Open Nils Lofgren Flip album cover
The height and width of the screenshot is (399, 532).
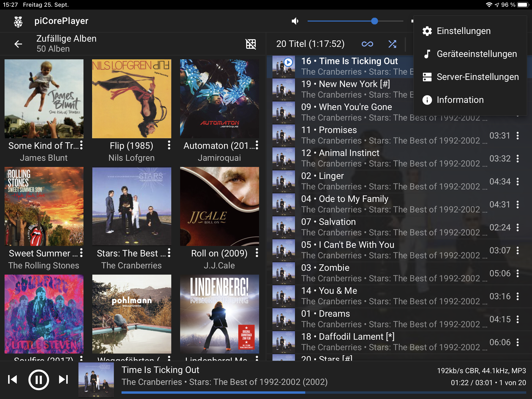(132, 99)
